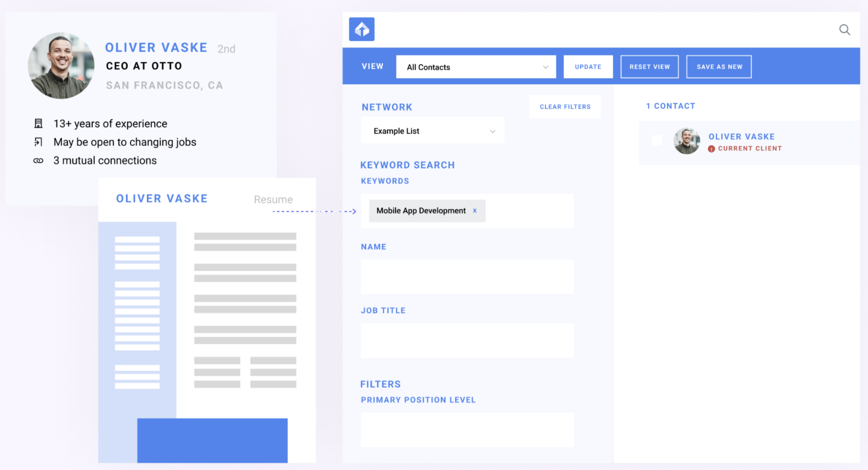Click the Network section heading
868x470 pixels.
tap(387, 107)
